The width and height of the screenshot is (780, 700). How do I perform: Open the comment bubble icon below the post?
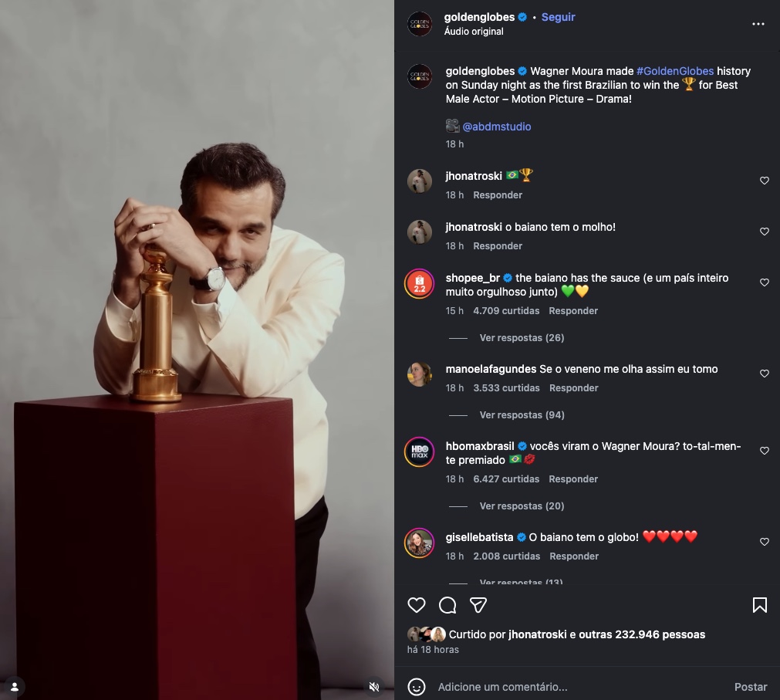(447, 605)
